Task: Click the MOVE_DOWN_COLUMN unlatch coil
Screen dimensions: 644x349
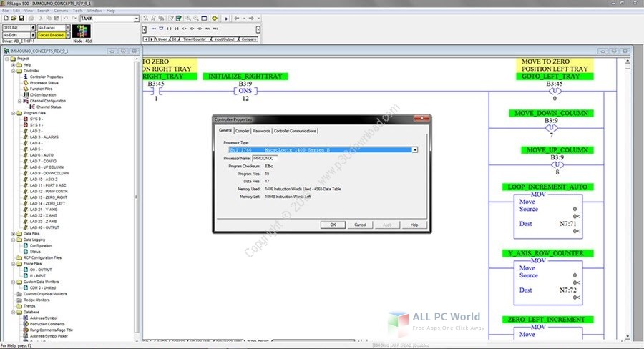Action: pyautogui.click(x=551, y=128)
